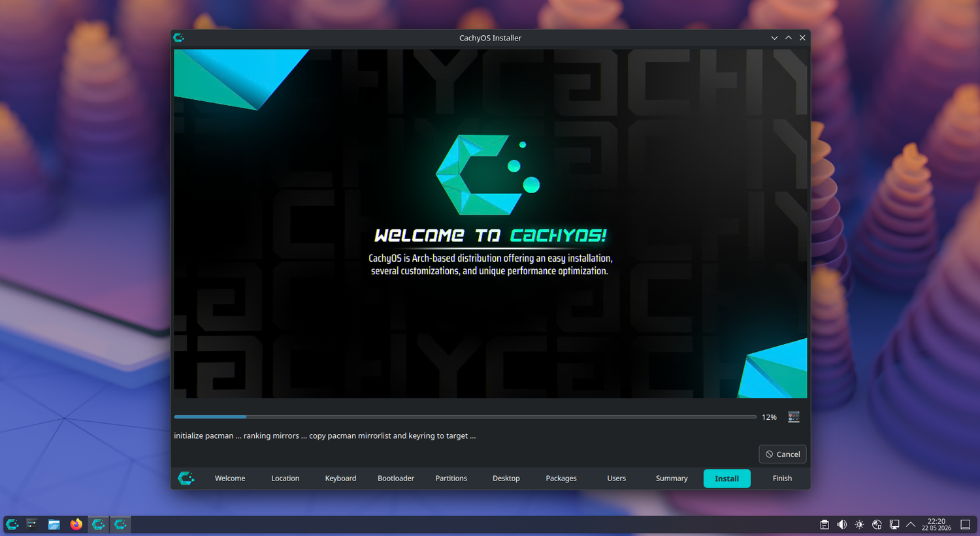Screen dimensions: 980x536
Task: Switch to the first CachyOS taskbar window entry
Action: [98, 524]
